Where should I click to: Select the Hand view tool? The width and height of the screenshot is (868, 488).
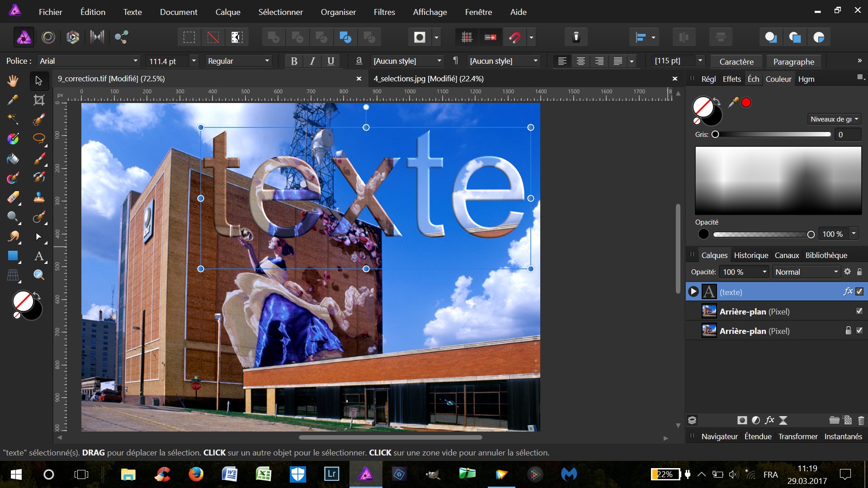click(13, 81)
